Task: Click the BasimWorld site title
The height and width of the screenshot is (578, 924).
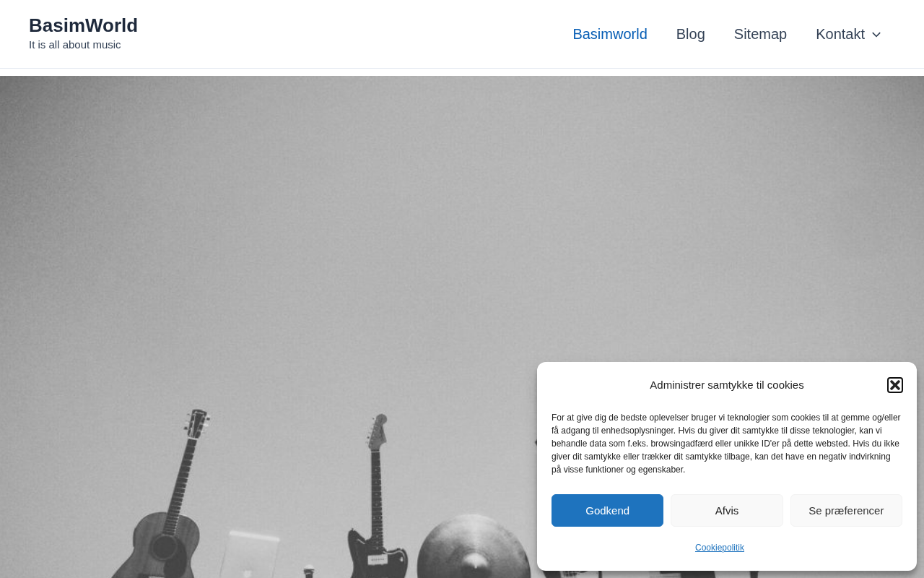Action: point(83,25)
